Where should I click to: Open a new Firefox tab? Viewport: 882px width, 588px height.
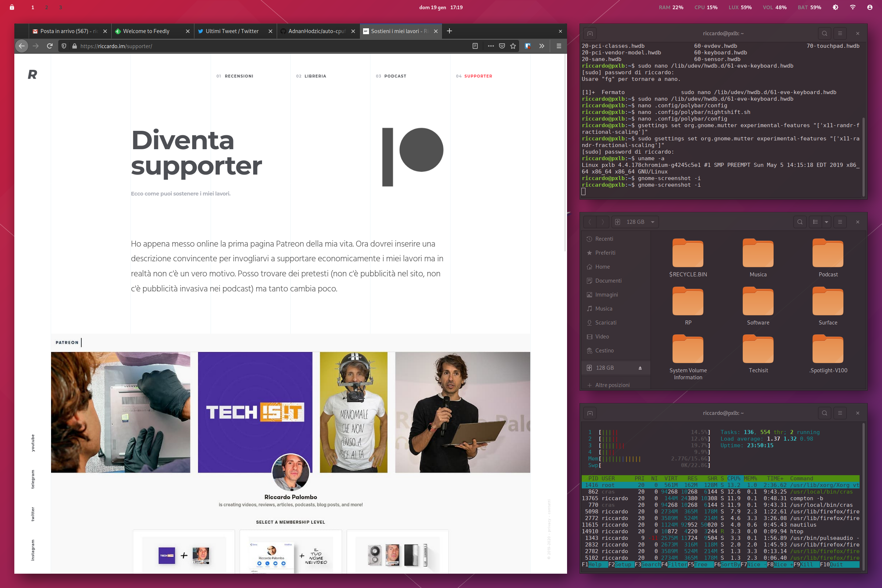(449, 31)
